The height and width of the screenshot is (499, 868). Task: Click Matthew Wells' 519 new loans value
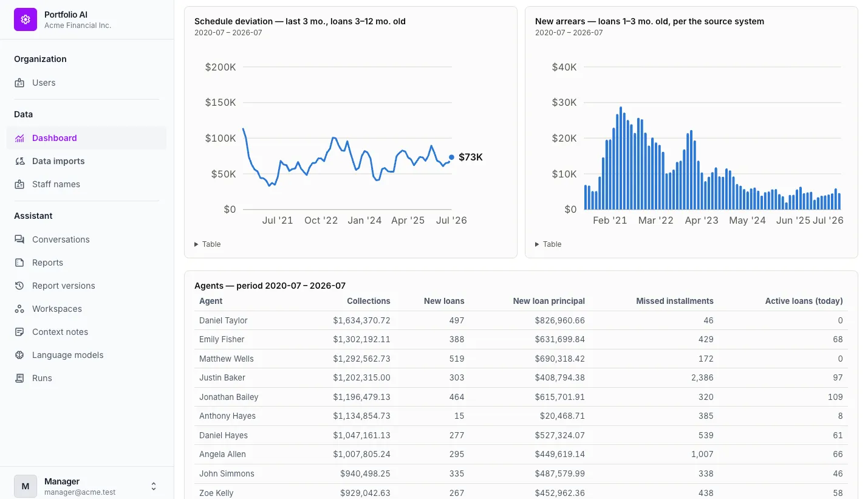[456, 359]
